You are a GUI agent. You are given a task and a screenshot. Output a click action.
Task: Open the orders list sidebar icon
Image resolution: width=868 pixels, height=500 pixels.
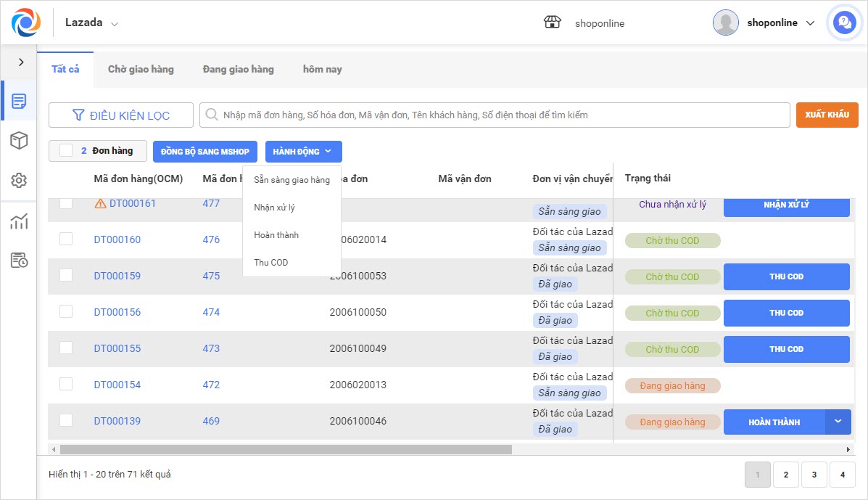[x=19, y=101]
